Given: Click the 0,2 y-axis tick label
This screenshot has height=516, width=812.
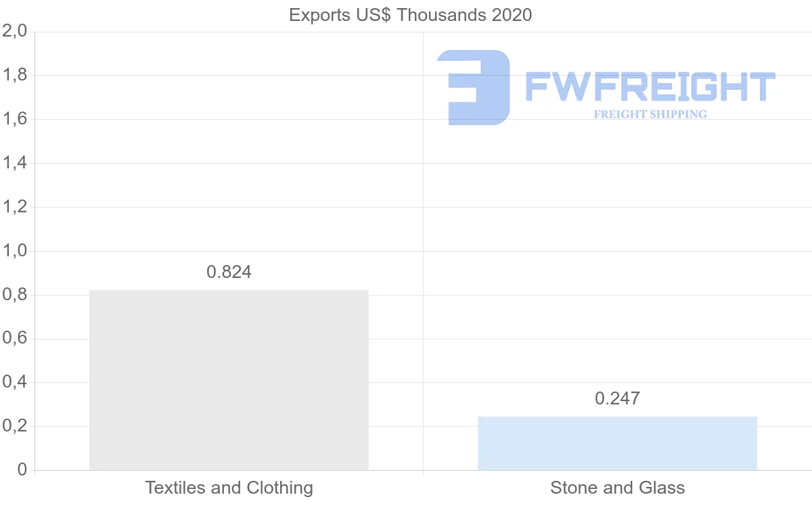Looking at the screenshot, I should click(15, 427).
